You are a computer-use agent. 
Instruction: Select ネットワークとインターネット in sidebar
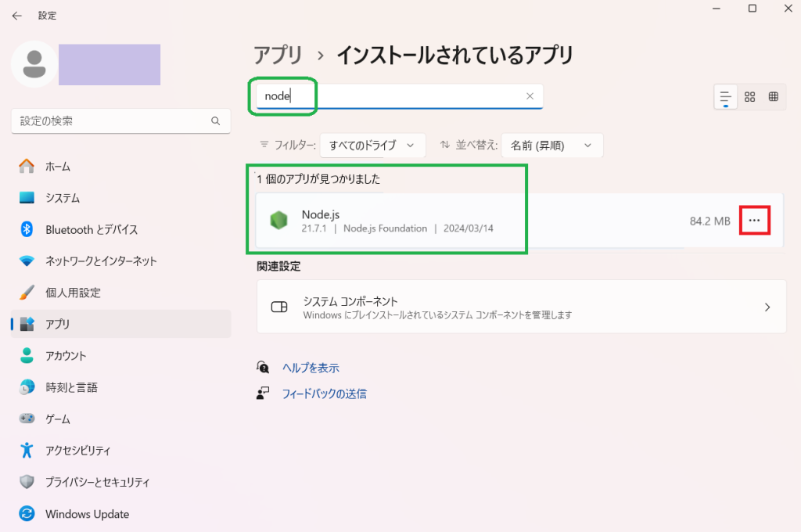tap(101, 261)
